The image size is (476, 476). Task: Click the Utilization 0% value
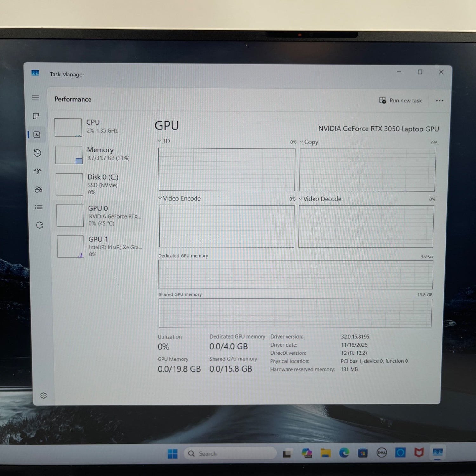[x=163, y=347]
